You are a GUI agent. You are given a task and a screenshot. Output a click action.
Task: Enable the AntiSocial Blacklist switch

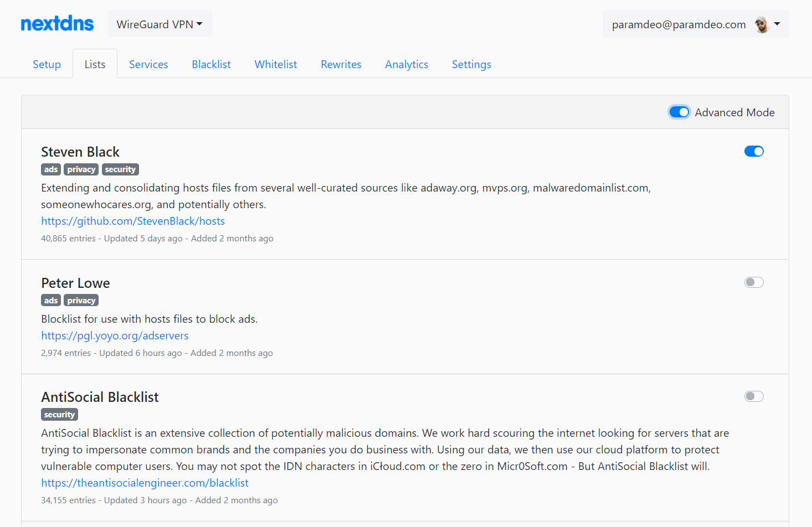754,396
